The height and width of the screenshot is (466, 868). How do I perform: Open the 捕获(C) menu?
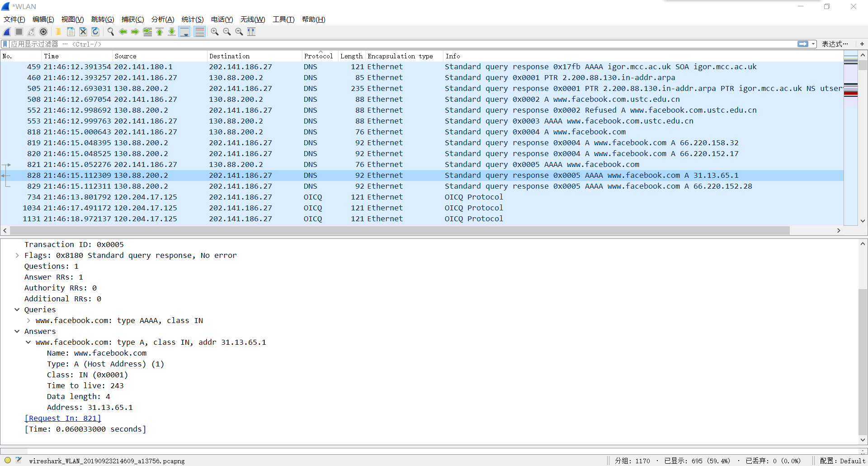coord(132,19)
